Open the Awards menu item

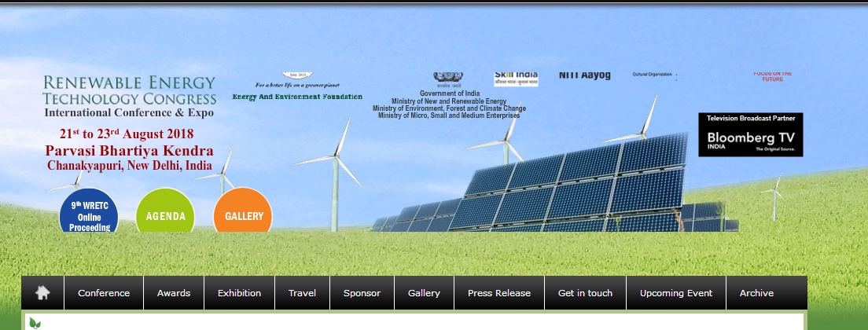(x=174, y=293)
